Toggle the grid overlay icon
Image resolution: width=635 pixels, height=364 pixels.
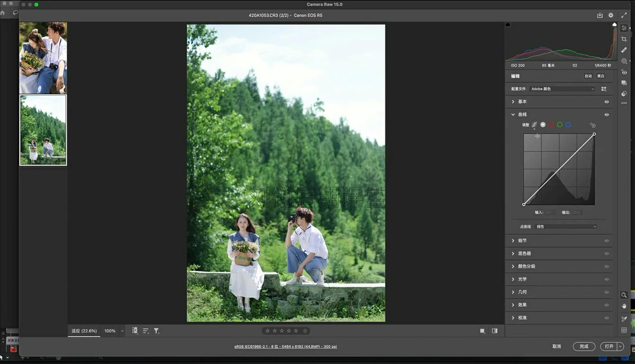coord(624,330)
